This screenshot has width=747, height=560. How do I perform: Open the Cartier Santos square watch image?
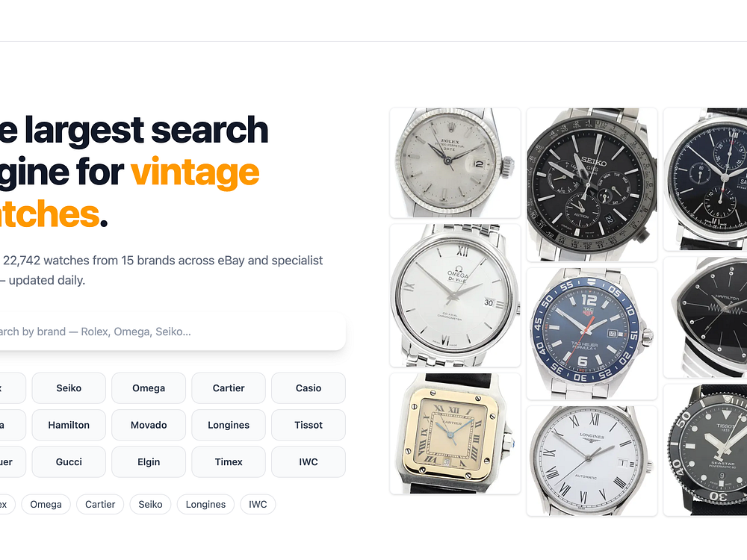click(455, 434)
